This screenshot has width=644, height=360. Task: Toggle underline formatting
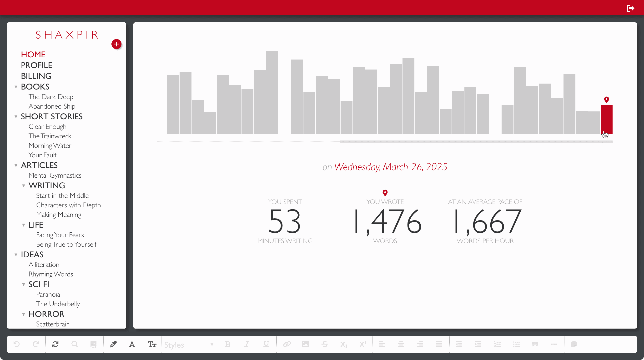point(266,344)
